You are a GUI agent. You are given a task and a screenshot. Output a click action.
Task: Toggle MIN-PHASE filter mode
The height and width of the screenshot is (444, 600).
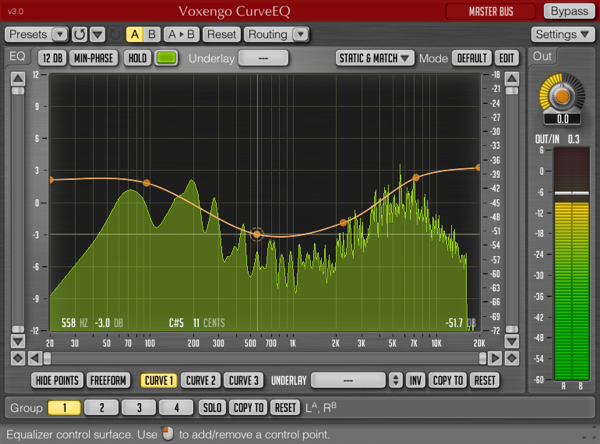tap(94, 58)
